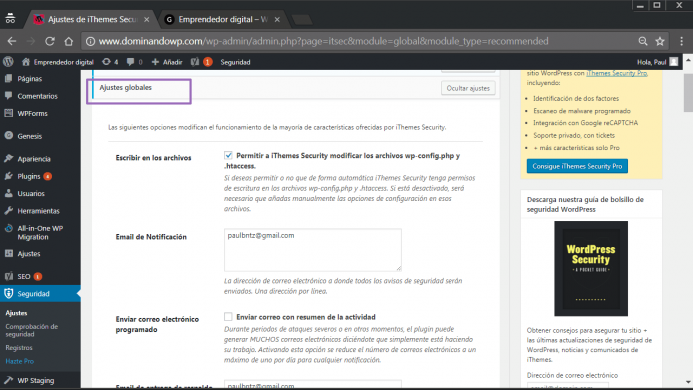Open the updates counter showing 4
The height and width of the screenshot is (390, 693).
pos(110,62)
